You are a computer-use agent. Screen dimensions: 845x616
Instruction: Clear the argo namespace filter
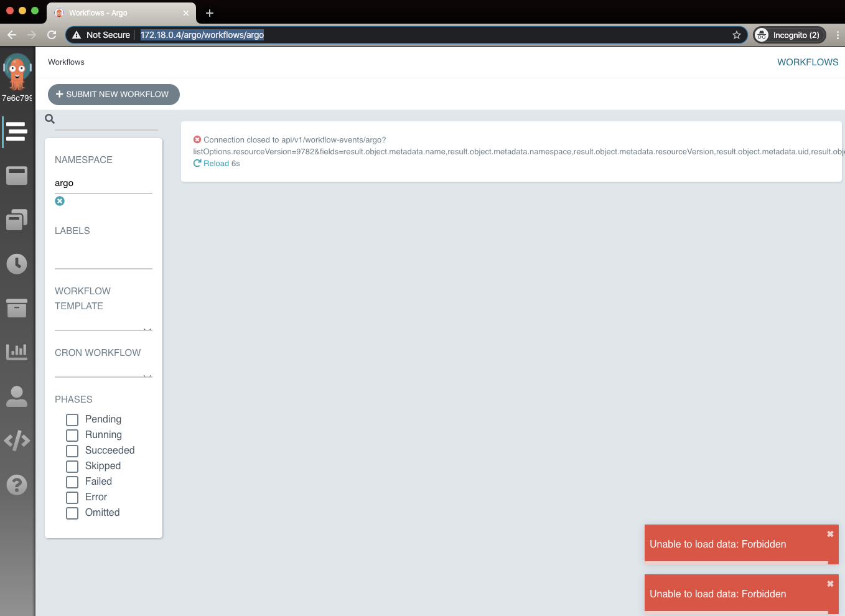(x=60, y=201)
